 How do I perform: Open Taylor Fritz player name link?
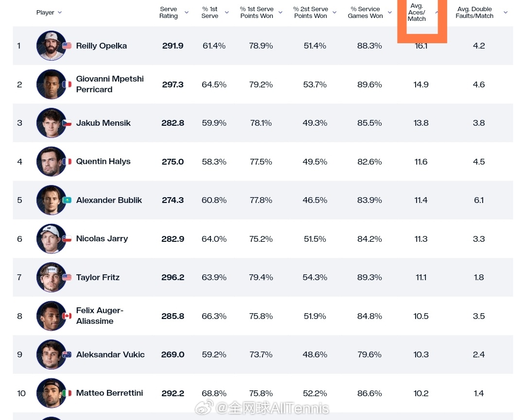pos(98,277)
